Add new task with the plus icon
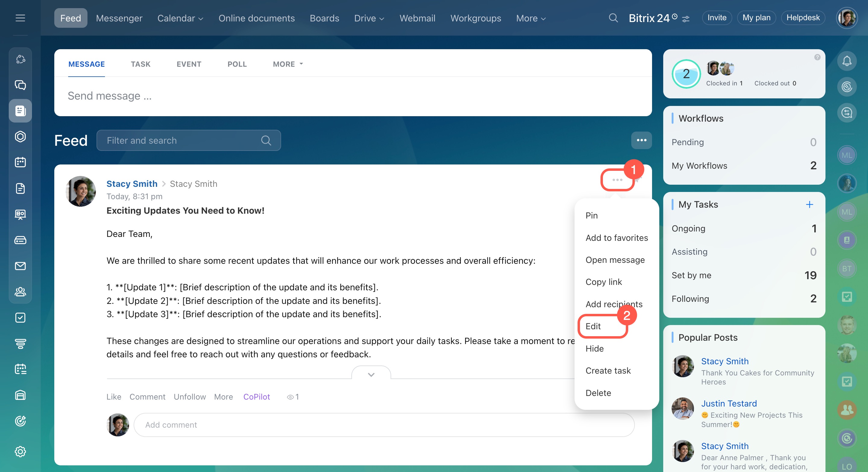This screenshot has height=472, width=868. coord(809,204)
